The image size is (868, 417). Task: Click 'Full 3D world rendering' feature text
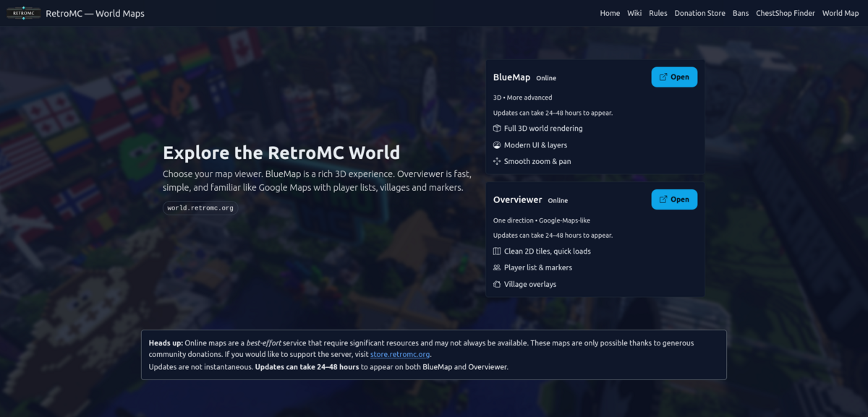543,128
